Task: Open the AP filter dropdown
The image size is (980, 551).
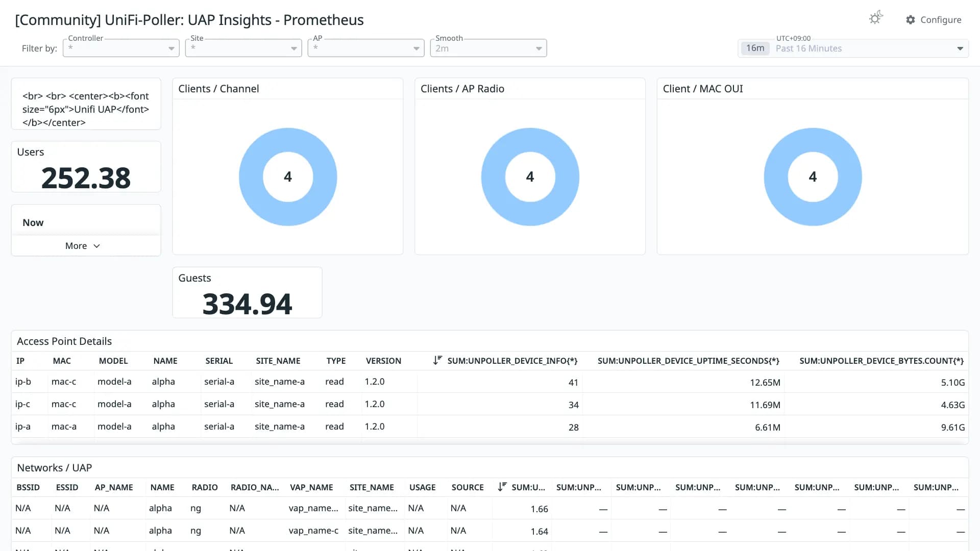Action: pyautogui.click(x=366, y=48)
